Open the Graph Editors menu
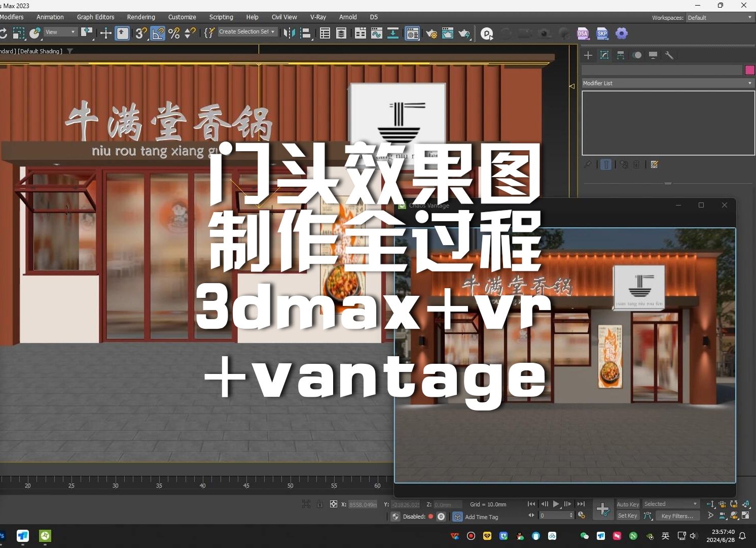Image resolution: width=756 pixels, height=548 pixels. coord(96,17)
